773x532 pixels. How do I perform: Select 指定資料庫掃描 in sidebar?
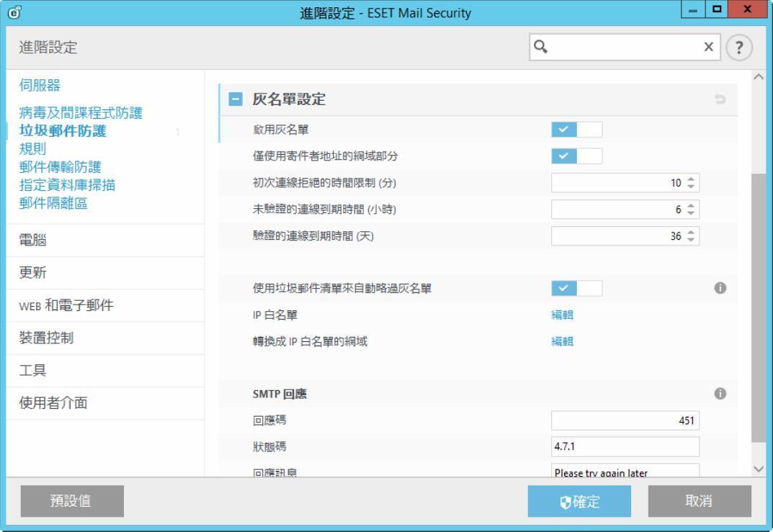pyautogui.click(x=67, y=185)
